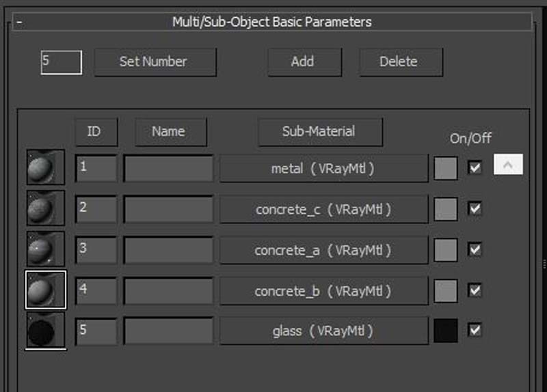547x392 pixels.
Task: Click the scroll up arrow beside On/Off
Action: point(508,165)
